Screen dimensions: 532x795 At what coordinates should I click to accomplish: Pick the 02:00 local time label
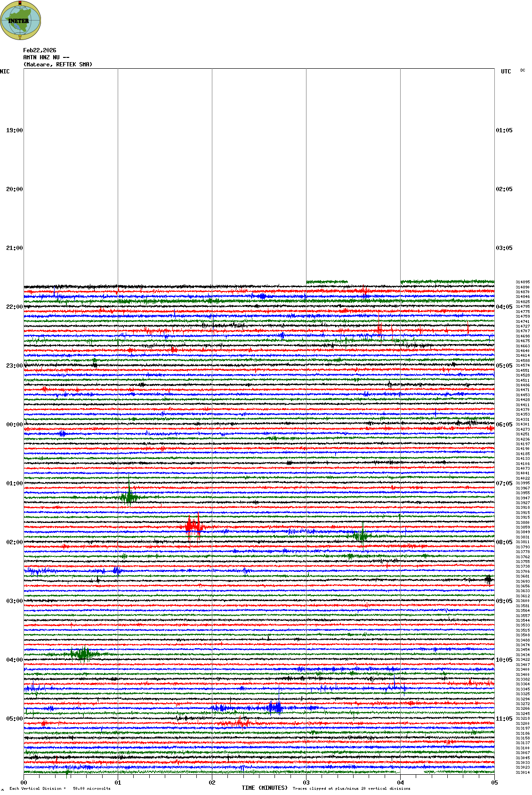coord(14,542)
